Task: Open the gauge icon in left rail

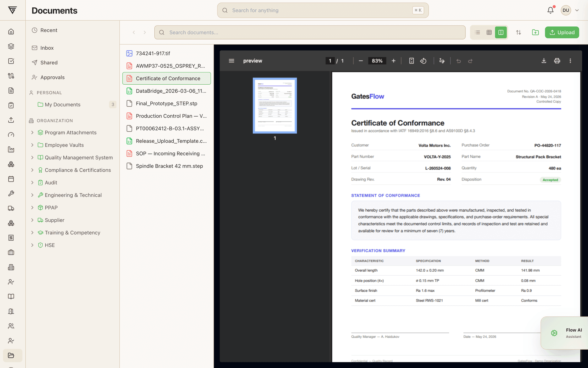Action: [11, 135]
